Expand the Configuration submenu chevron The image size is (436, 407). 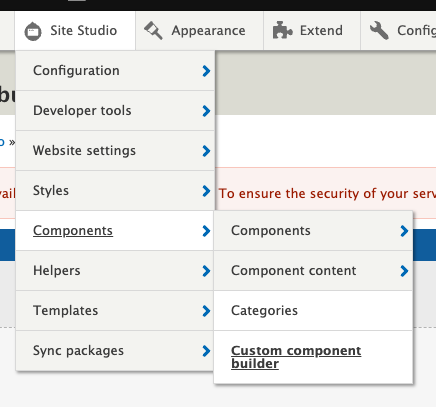click(206, 71)
